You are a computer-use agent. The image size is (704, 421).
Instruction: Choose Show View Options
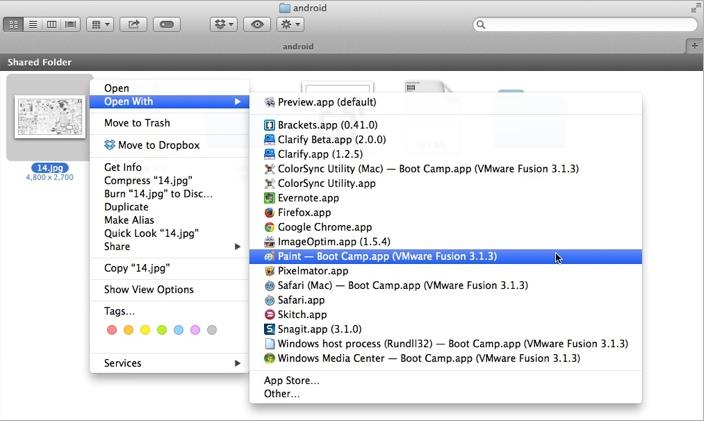coord(169,289)
